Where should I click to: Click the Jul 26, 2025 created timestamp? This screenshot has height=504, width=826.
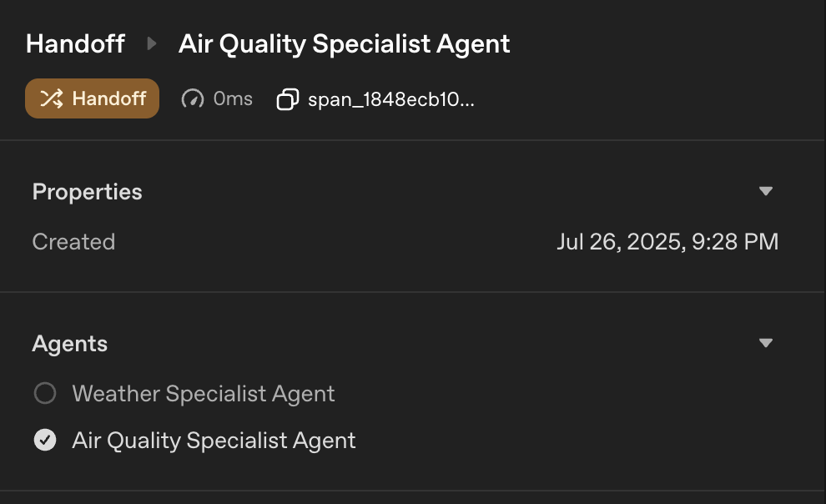(x=667, y=242)
